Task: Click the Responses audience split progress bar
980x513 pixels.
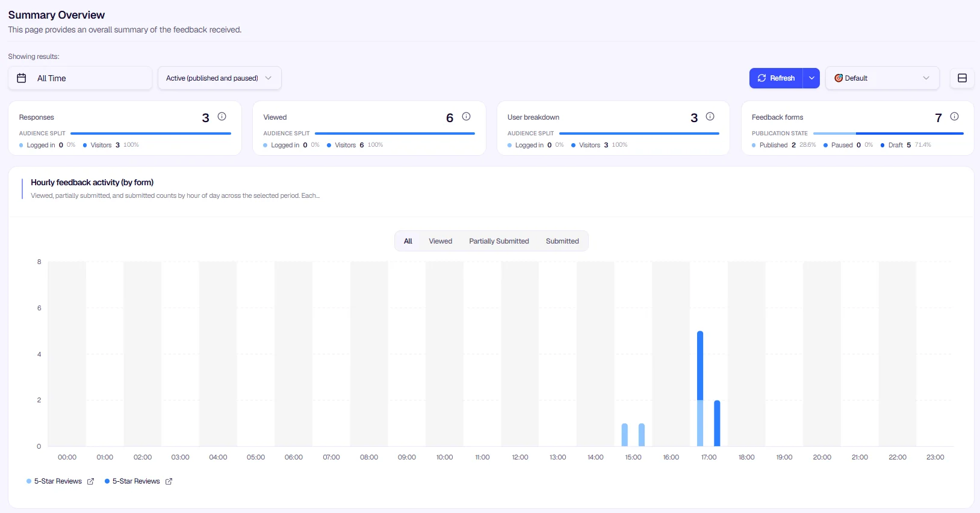Action: tap(150, 134)
